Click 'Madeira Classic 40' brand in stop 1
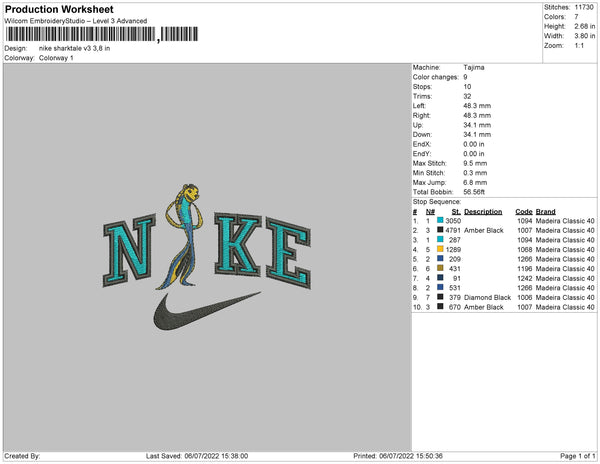The image size is (600, 464). (565, 221)
